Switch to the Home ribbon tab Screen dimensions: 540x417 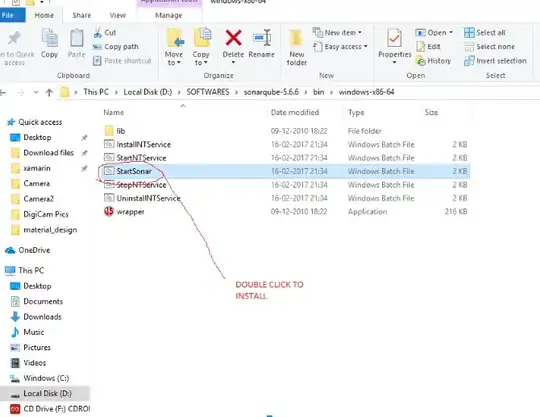tap(44, 15)
